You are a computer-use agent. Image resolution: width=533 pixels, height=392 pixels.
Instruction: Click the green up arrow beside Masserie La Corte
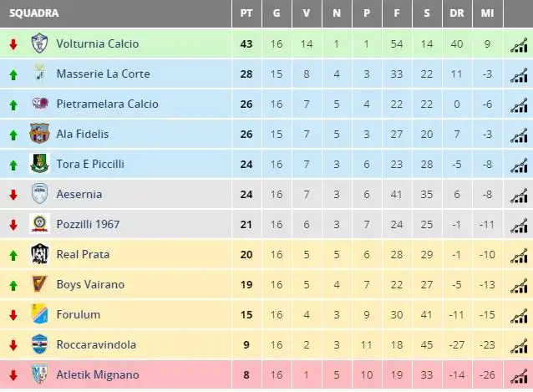coord(13,74)
